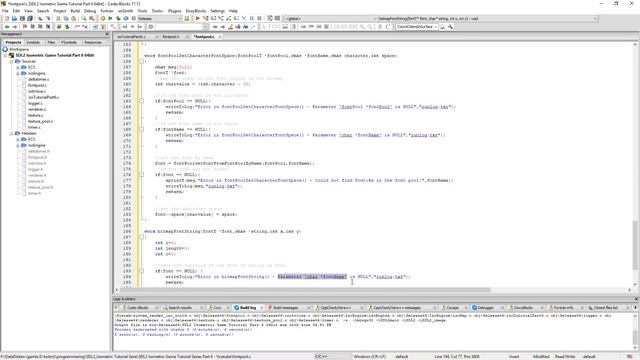This screenshot has height=360, width=640.
Task: Click the Paste toolbar icon
Action: (73, 19)
